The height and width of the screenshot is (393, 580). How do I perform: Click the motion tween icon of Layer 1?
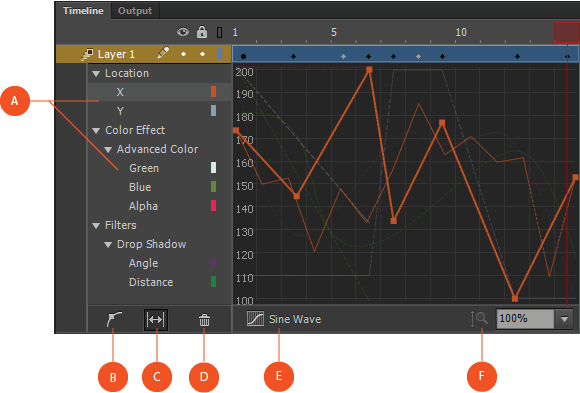coord(87,54)
